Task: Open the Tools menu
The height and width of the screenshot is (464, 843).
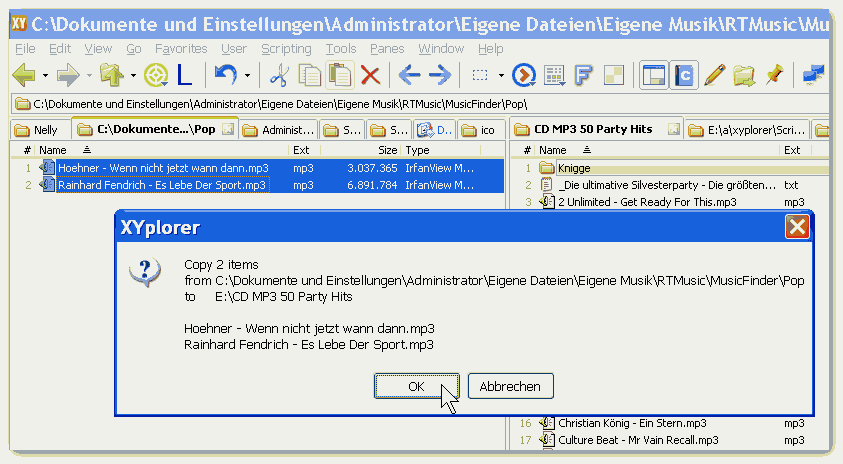Action: point(341,49)
